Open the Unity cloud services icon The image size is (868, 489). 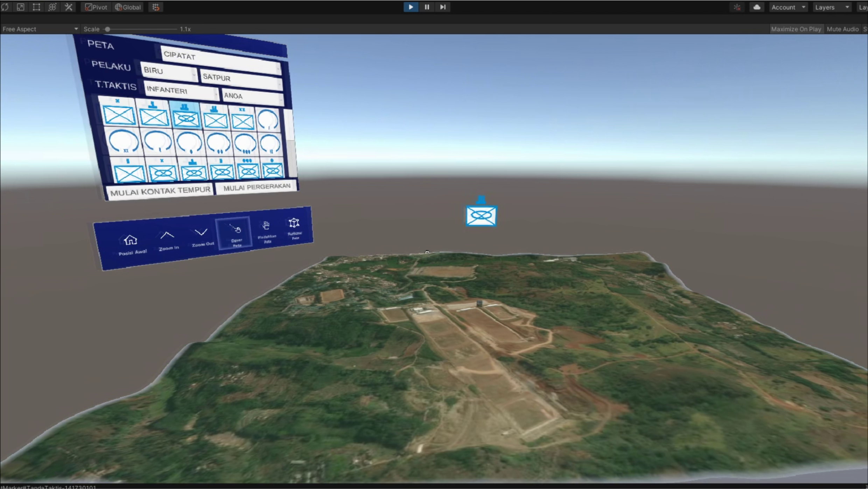point(757,7)
